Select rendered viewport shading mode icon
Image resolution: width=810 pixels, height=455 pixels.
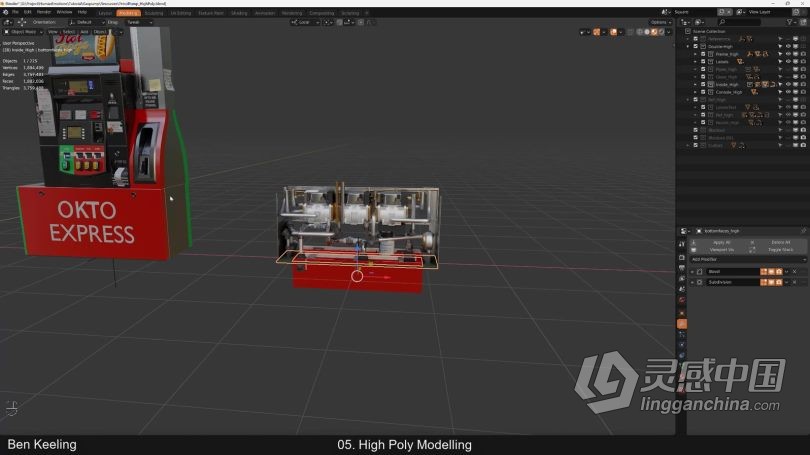click(x=661, y=32)
